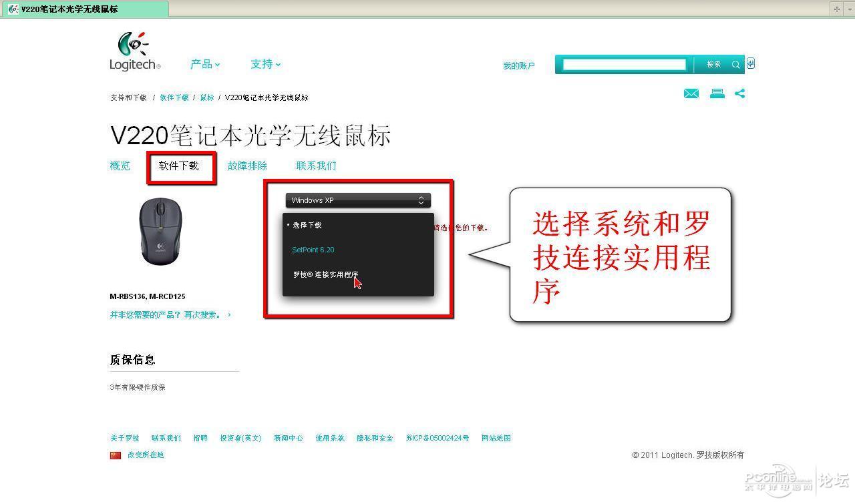Switch to the 概览 tab

(120, 166)
